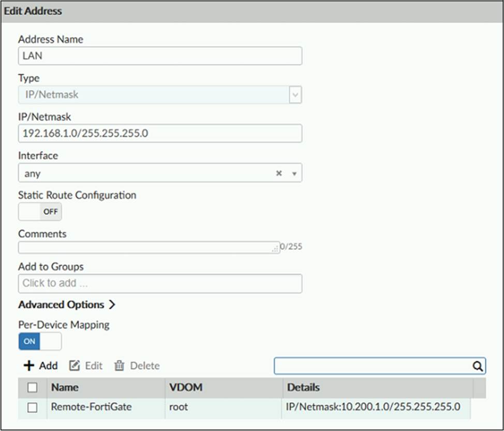Viewport: 504px width, 431px height.
Task: Disable the Per-Device Mapping toggle
Action: pos(40,341)
